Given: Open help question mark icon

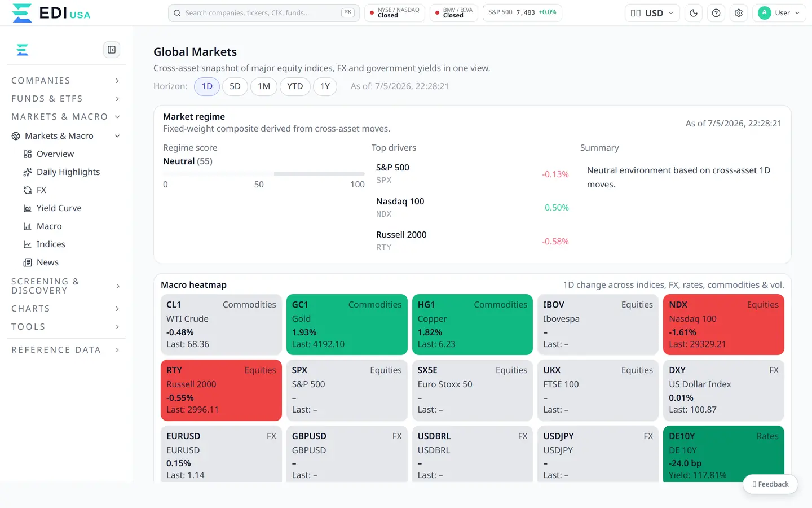Looking at the screenshot, I should pos(716,13).
